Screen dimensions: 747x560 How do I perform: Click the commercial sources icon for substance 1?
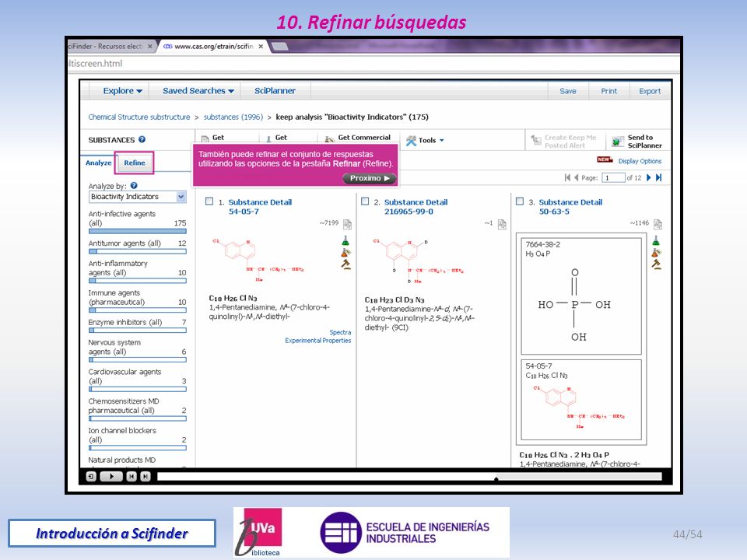(x=345, y=252)
